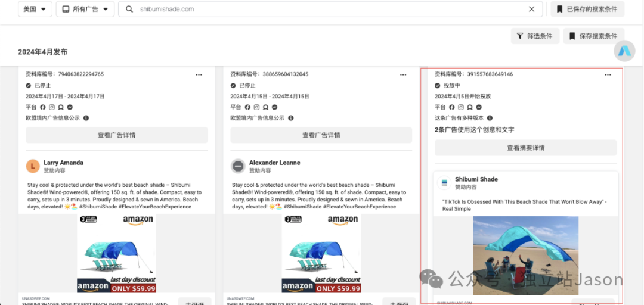This screenshot has height=305, width=644.
Task: Click the beach photo in Shibumi Shade ad
Action: click(526, 256)
